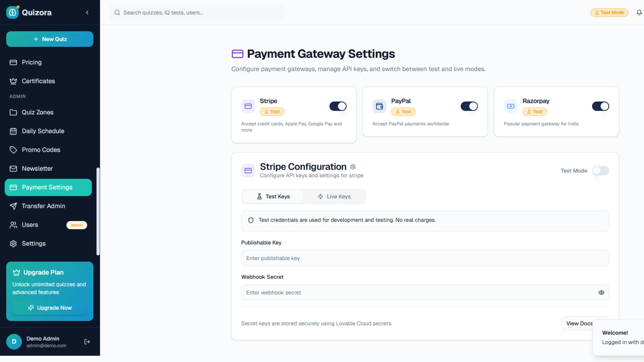
Task: Open Newsletter page
Action: pyautogui.click(x=48, y=169)
